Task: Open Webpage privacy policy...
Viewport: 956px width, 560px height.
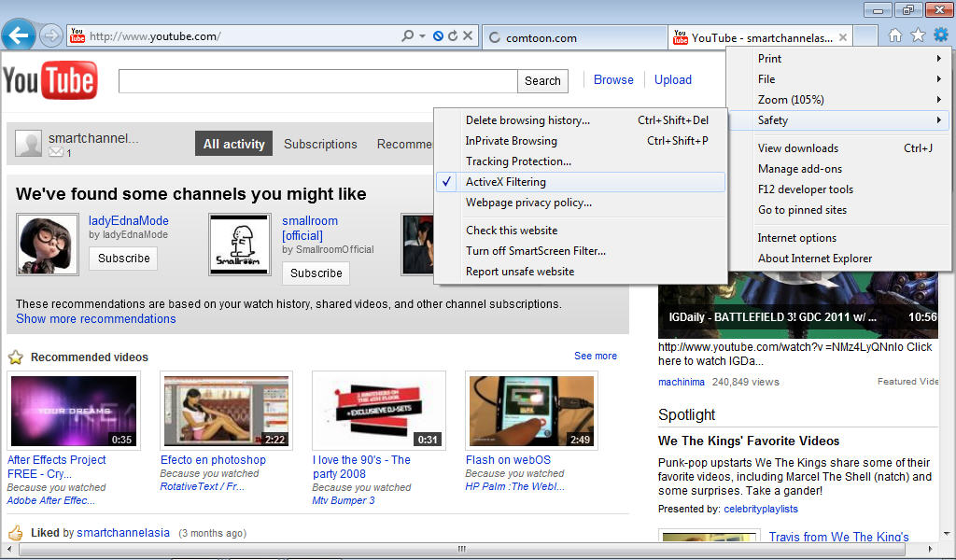Action: click(x=581, y=203)
